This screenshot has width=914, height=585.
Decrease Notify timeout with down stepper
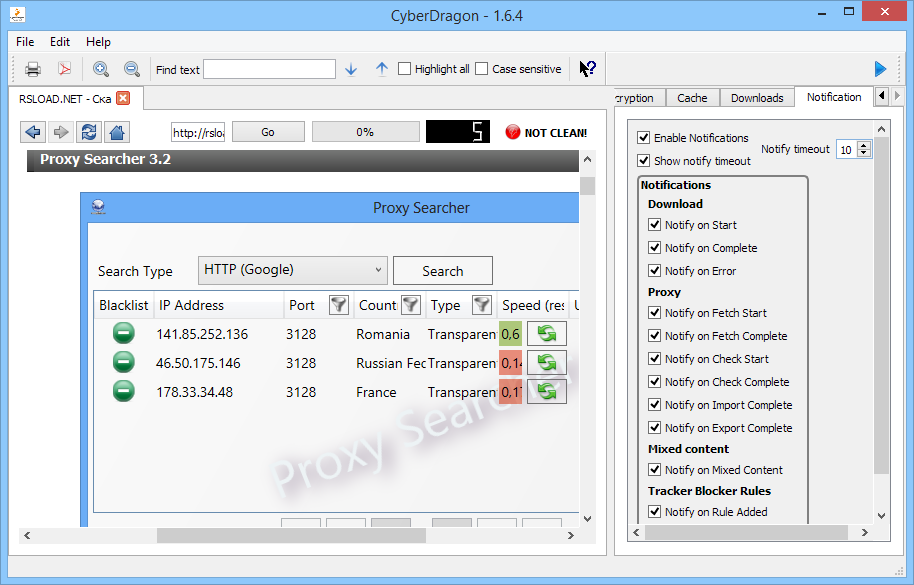coord(864,153)
